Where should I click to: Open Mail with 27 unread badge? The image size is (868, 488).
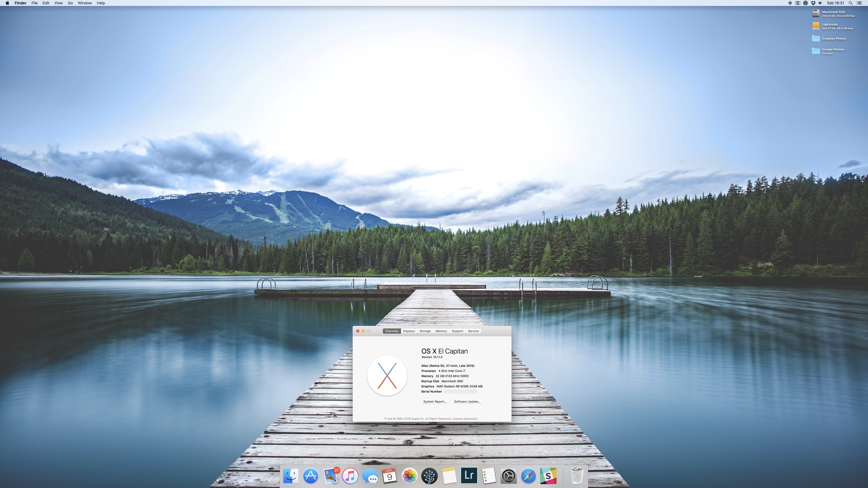(331, 476)
